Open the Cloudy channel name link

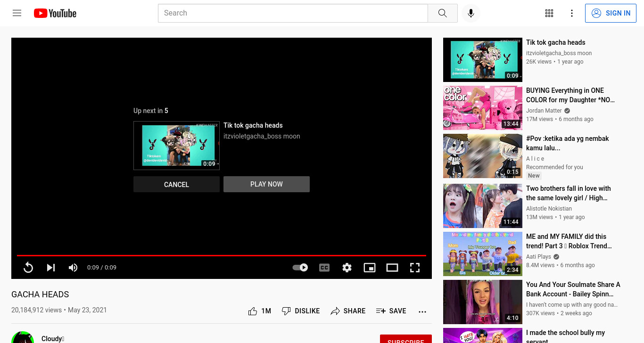[x=53, y=339]
